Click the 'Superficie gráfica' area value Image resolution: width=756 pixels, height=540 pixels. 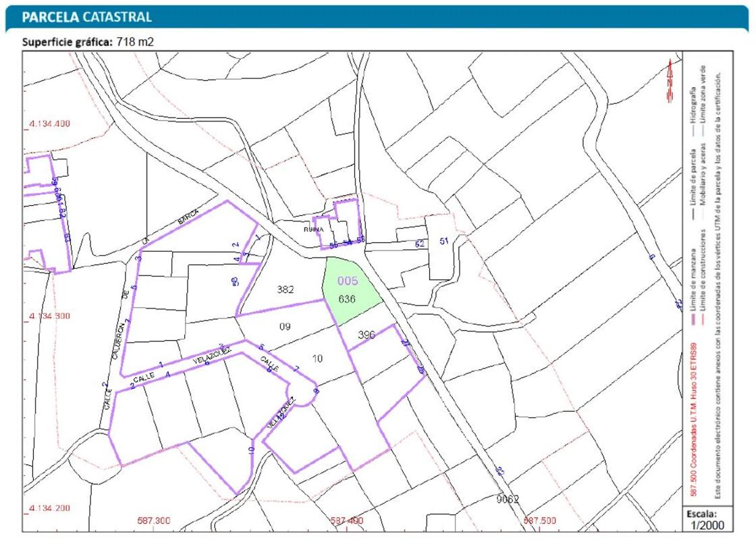135,42
